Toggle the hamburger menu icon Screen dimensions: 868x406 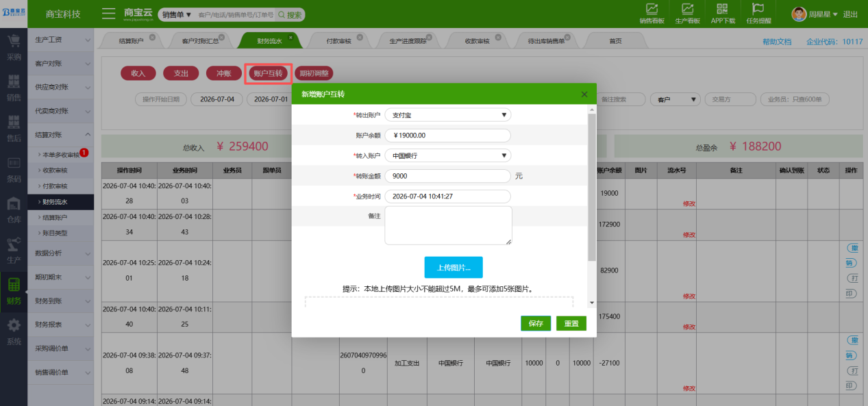click(108, 14)
